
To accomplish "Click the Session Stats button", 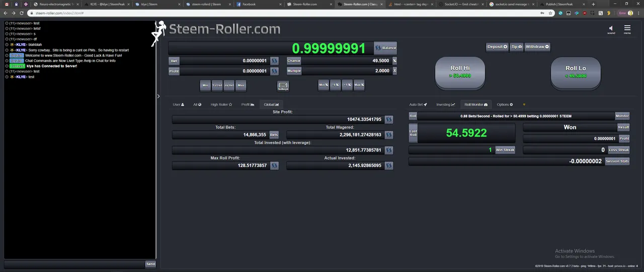I will (x=617, y=161).
